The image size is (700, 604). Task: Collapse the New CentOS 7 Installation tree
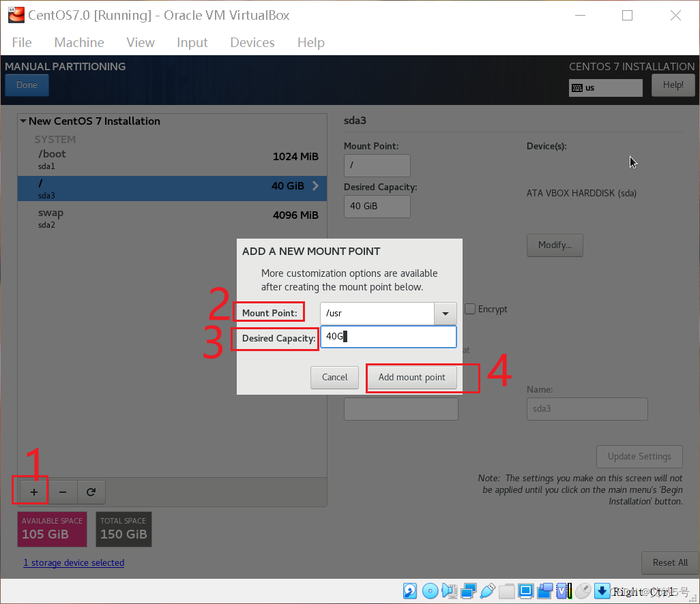point(23,121)
